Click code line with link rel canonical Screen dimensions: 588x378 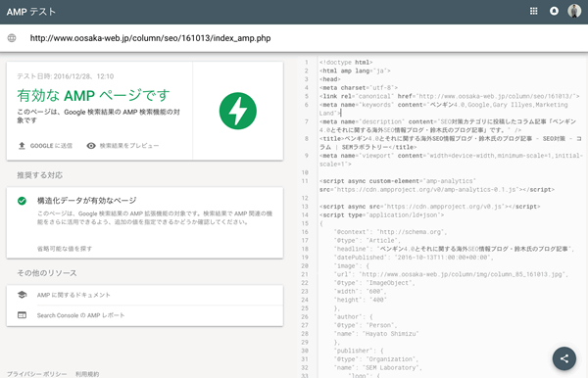(449, 96)
